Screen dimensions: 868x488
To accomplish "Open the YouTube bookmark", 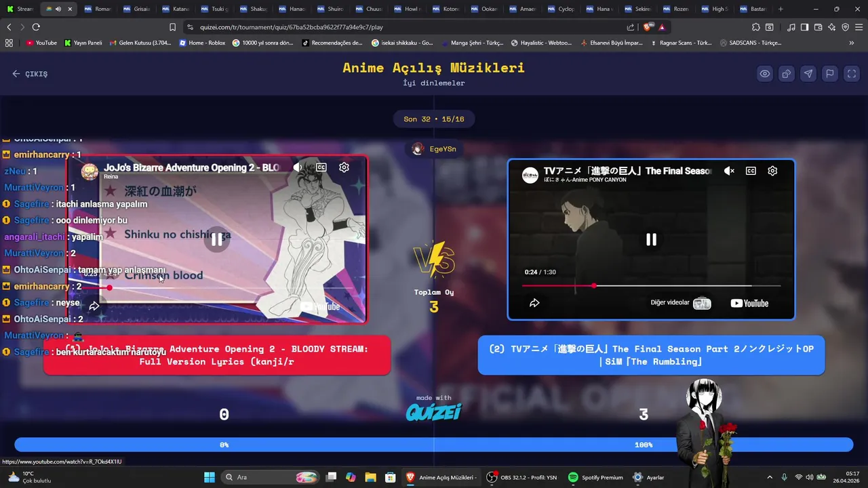I will pos(42,43).
